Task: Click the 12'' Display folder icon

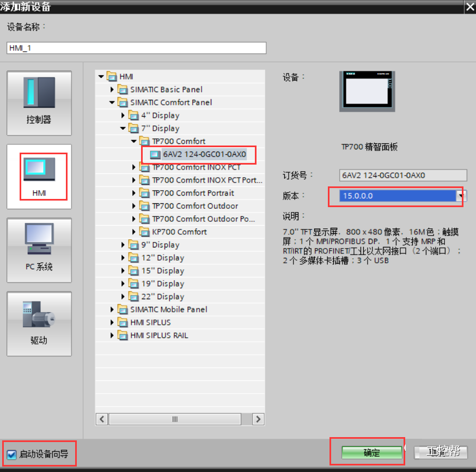Action: coord(133,258)
